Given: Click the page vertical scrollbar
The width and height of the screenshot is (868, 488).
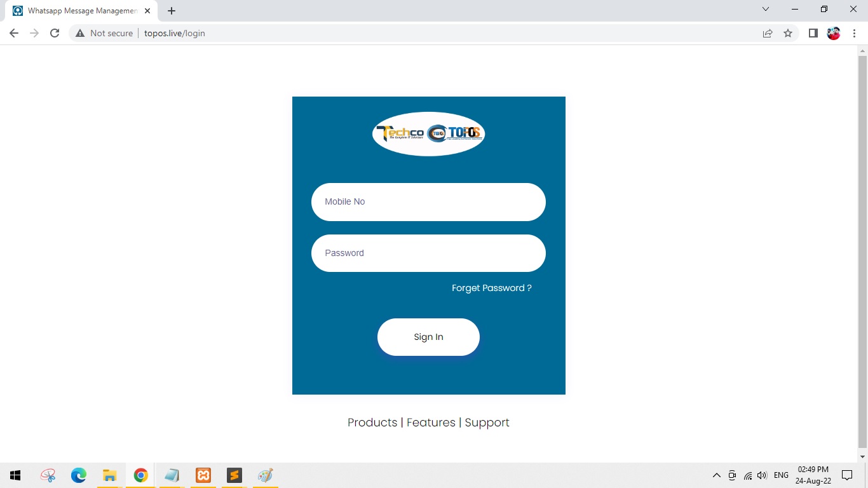Looking at the screenshot, I should [863, 251].
